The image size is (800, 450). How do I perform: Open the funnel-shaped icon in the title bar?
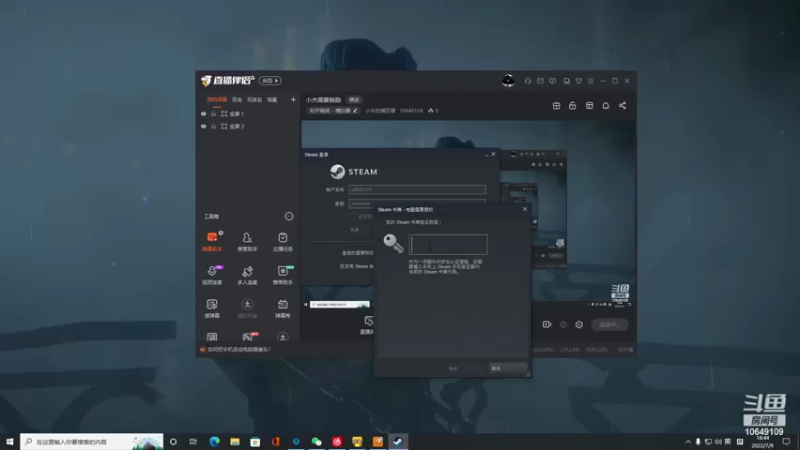579,81
